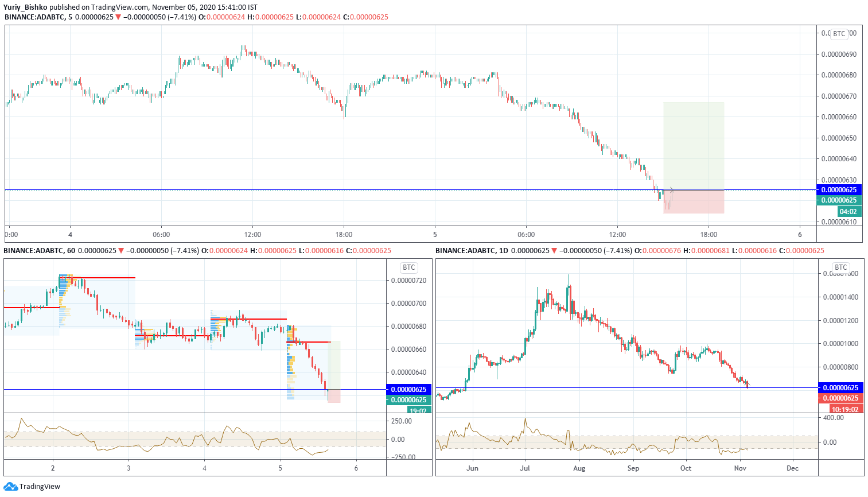Click 400.00 on the 1D indicator scale
The width and height of the screenshot is (868, 497).
834,418
